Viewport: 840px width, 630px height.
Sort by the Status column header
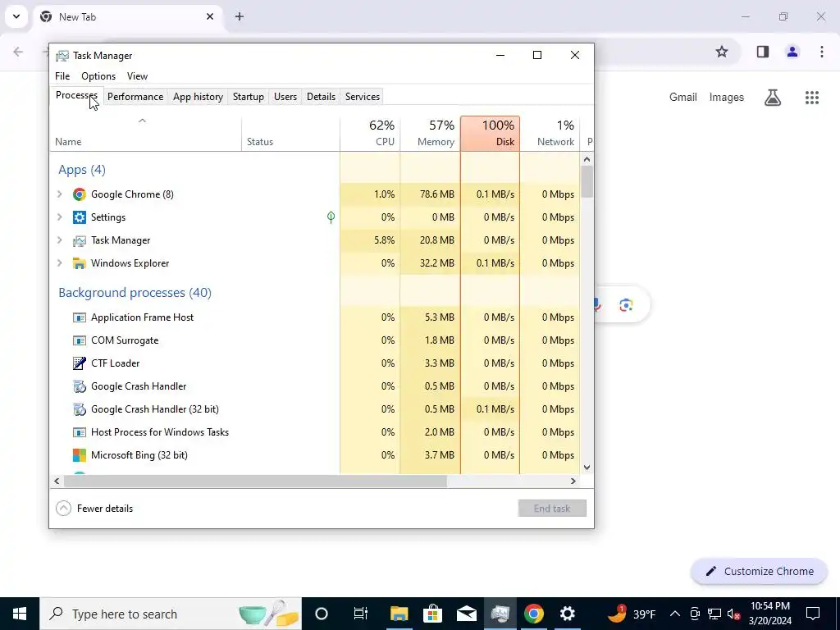(x=291, y=134)
